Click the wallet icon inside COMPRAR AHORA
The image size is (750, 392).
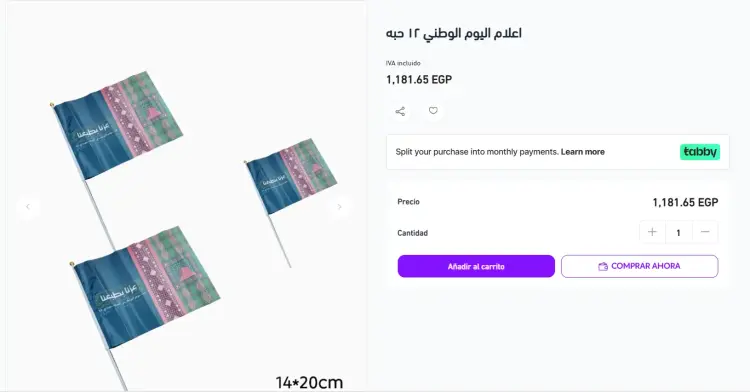point(603,267)
